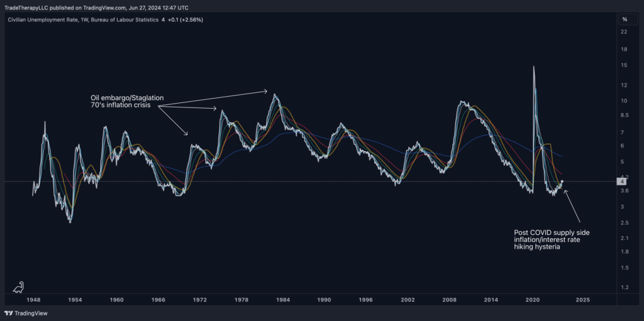Click the dinosaur icon on the chart

click(18, 286)
